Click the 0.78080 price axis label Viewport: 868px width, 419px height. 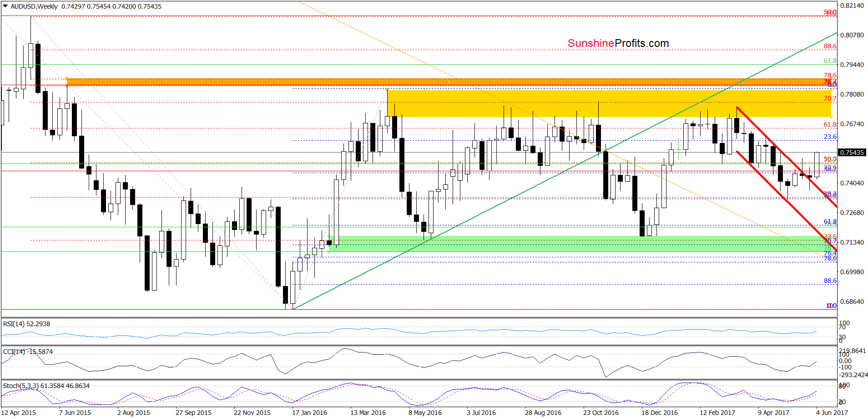852,94
